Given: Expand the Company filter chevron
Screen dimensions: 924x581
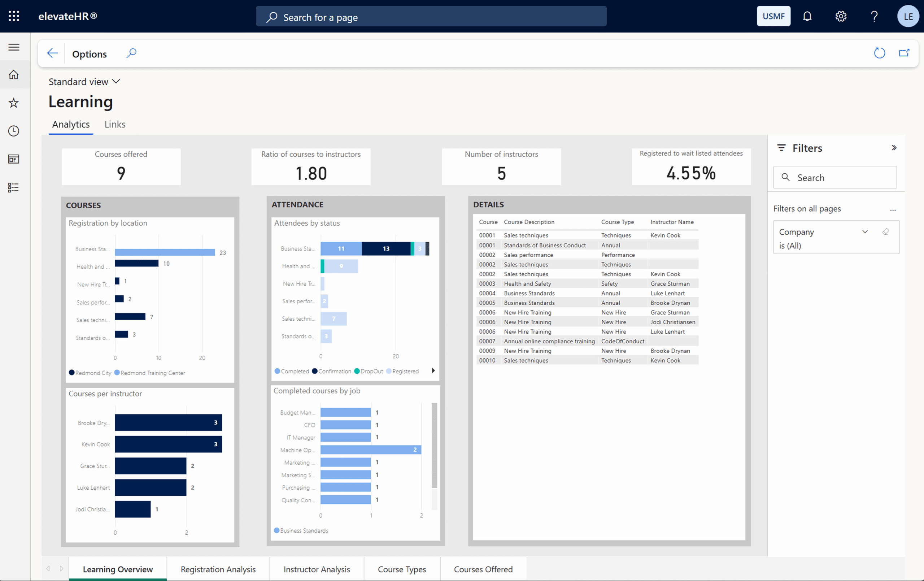Looking at the screenshot, I should 865,231.
